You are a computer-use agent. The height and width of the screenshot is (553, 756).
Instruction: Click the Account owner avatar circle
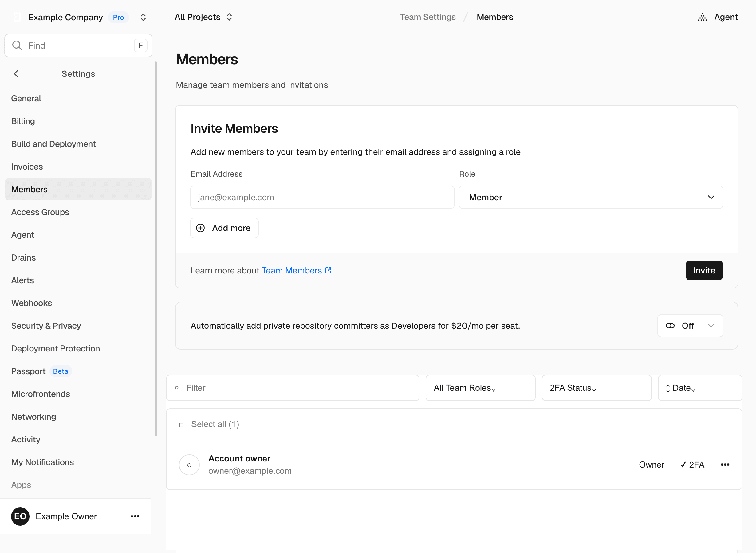click(x=189, y=465)
